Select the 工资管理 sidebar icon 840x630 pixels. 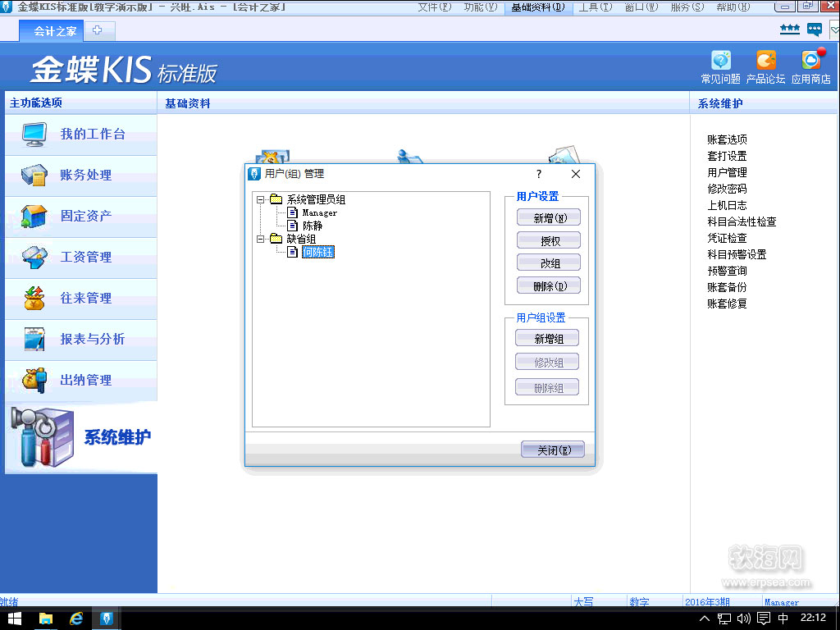[34, 257]
